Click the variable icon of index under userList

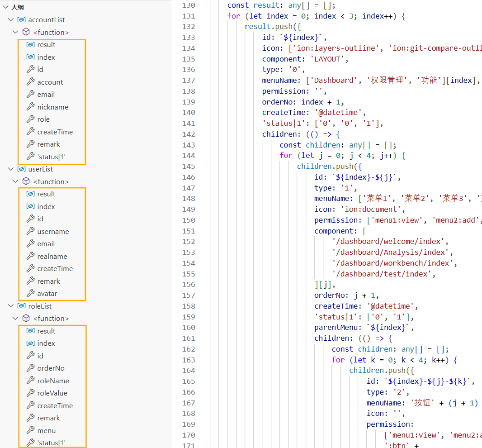pos(30,206)
